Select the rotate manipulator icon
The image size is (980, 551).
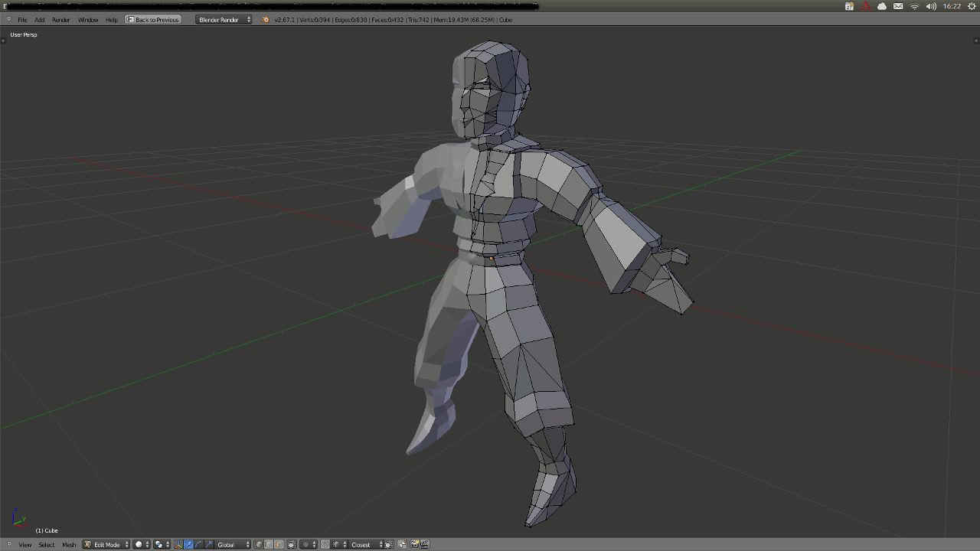198,545
